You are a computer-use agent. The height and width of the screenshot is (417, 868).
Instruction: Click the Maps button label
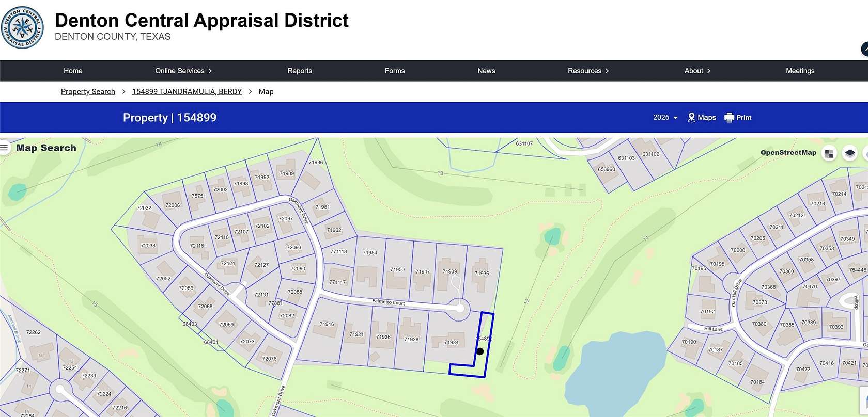(707, 118)
